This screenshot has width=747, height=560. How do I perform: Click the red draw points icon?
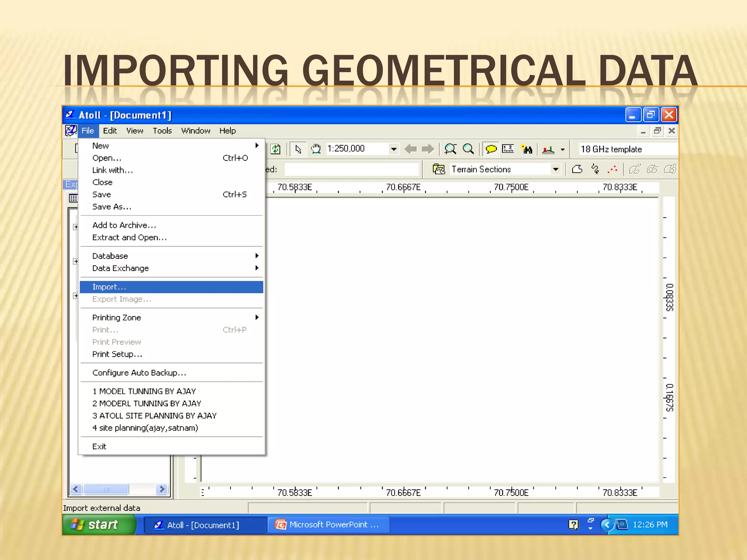[x=612, y=169]
